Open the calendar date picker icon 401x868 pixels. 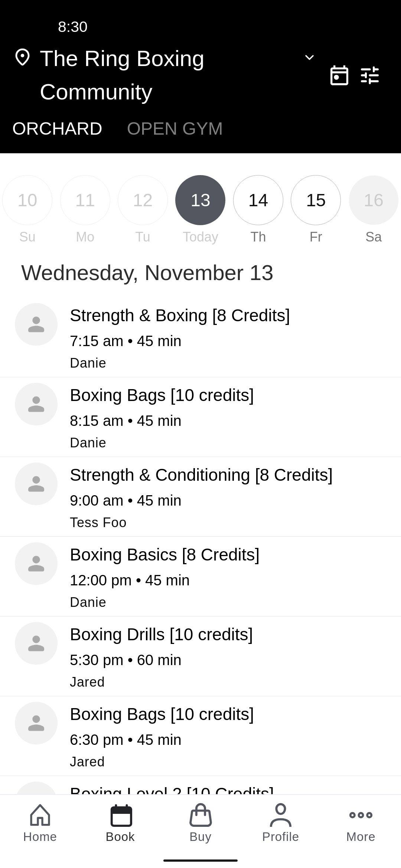coord(339,75)
